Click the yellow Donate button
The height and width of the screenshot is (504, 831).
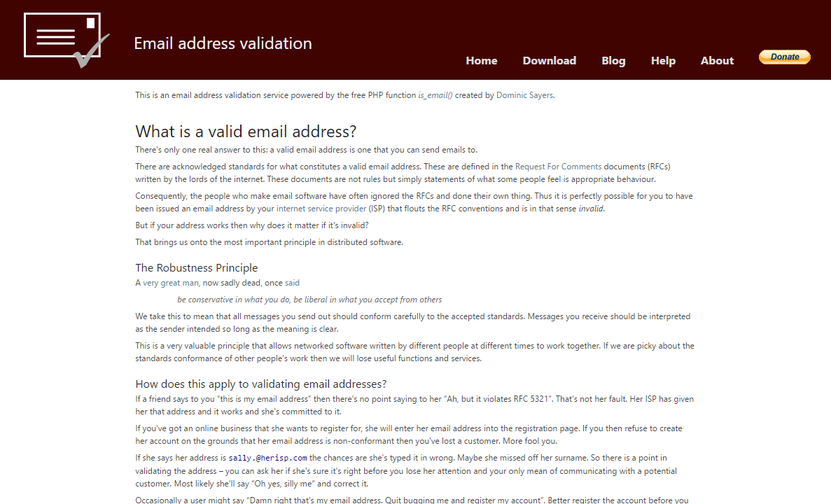[x=784, y=57]
